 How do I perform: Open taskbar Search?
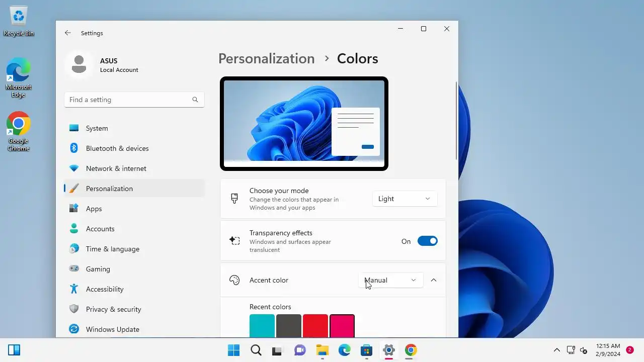point(256,350)
